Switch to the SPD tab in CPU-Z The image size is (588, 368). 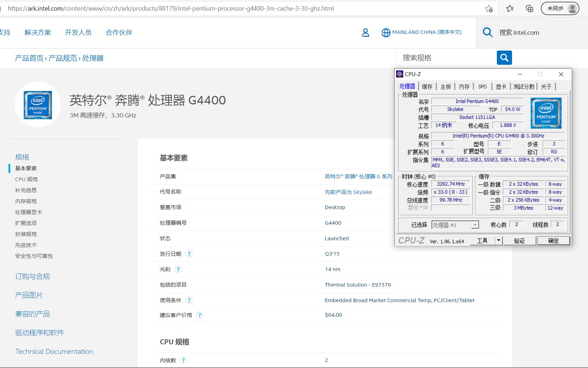click(x=482, y=86)
